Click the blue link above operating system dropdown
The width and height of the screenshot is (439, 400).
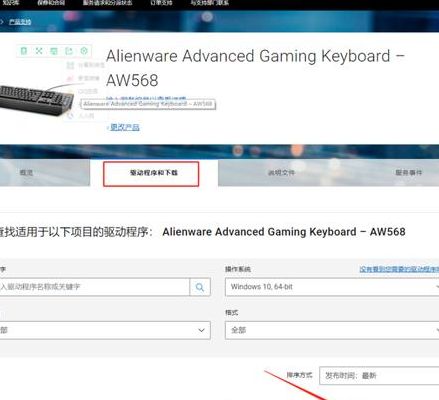pyautogui.click(x=399, y=269)
